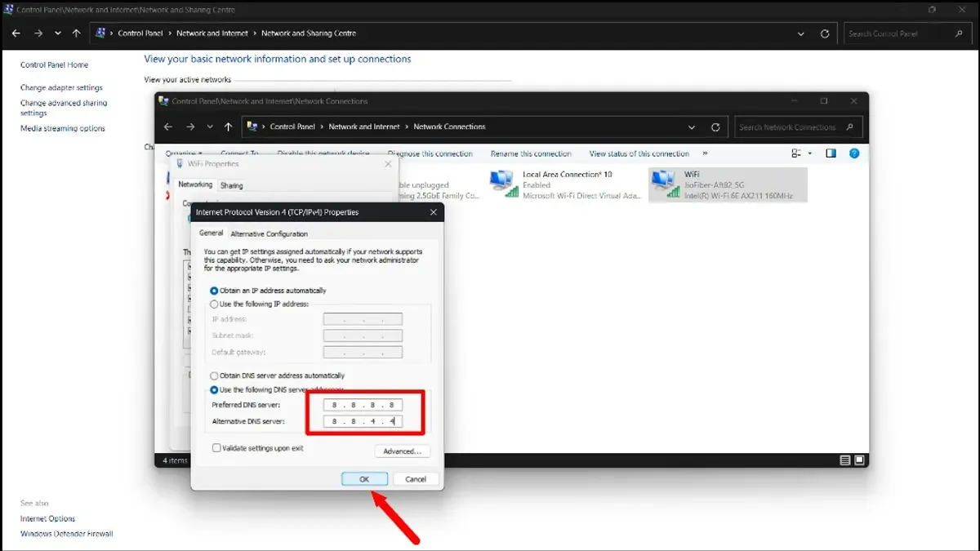Expand address bar history in Sharing Centre window
Image resolution: width=980 pixels, height=551 pixels.
(x=801, y=34)
